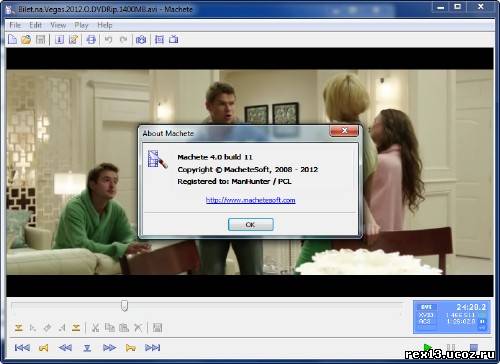The image size is (500, 364).
Task: Open the Play menu
Action: (81, 25)
